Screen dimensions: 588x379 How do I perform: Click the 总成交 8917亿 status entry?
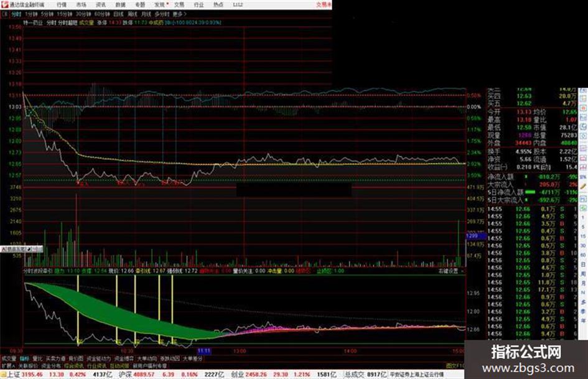[x=365, y=375]
